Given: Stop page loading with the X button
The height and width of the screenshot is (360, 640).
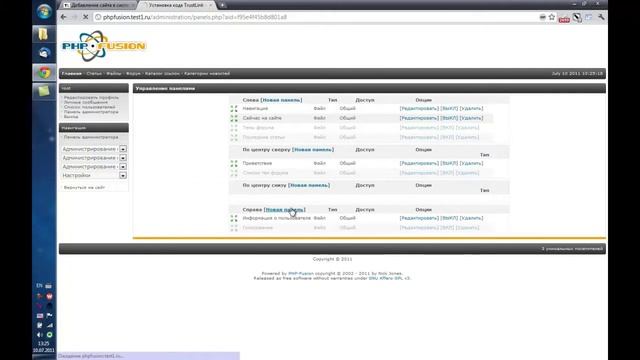Looking at the screenshot, I should click(86, 17).
